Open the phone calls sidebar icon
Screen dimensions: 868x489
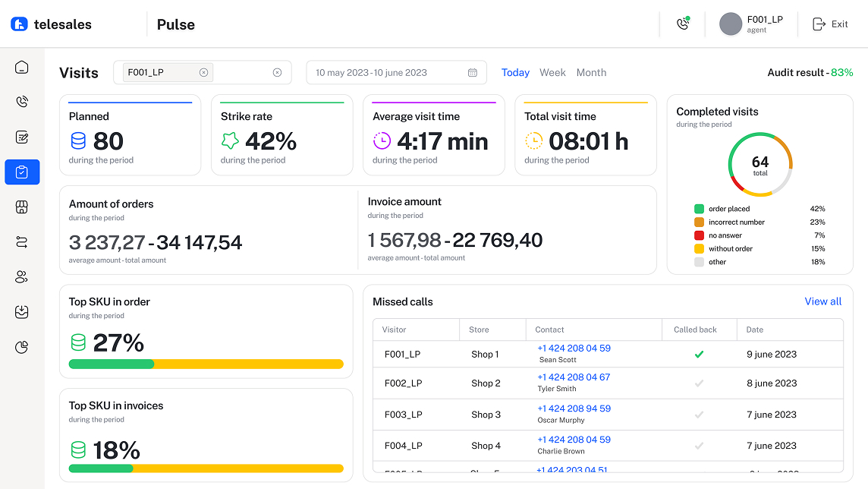tap(22, 103)
